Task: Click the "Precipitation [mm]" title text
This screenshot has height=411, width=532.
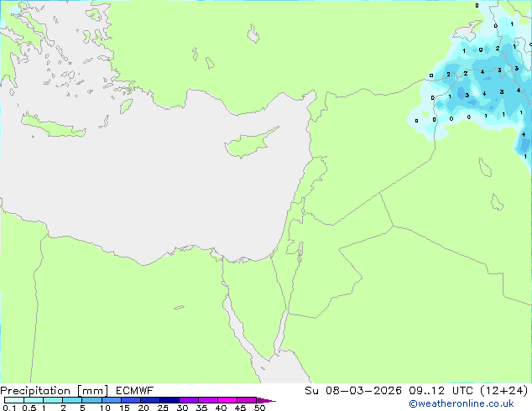Action: click(55, 391)
